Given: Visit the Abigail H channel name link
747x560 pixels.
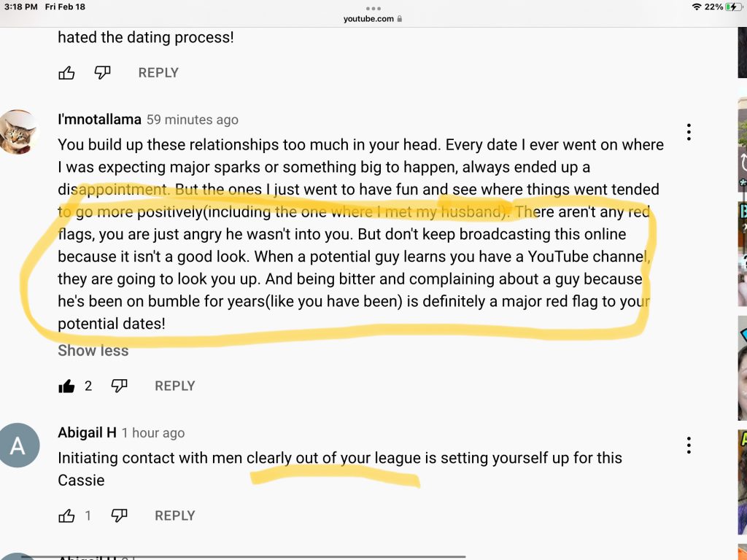Looking at the screenshot, I should click(88, 432).
